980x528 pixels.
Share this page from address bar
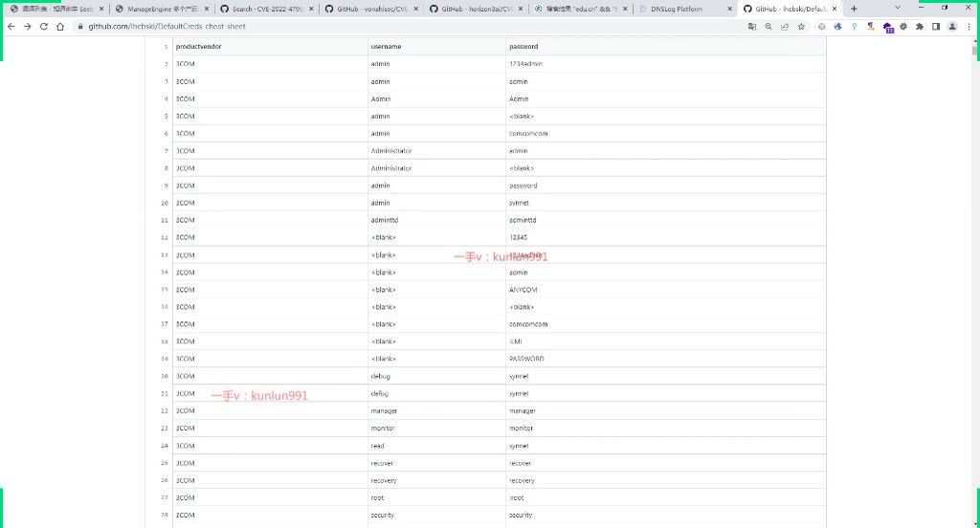tap(785, 27)
